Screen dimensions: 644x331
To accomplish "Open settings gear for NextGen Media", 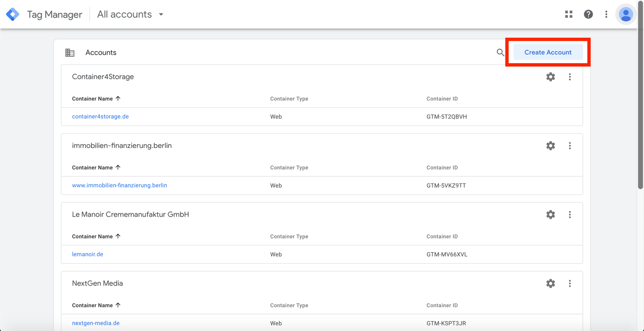I will (551, 283).
